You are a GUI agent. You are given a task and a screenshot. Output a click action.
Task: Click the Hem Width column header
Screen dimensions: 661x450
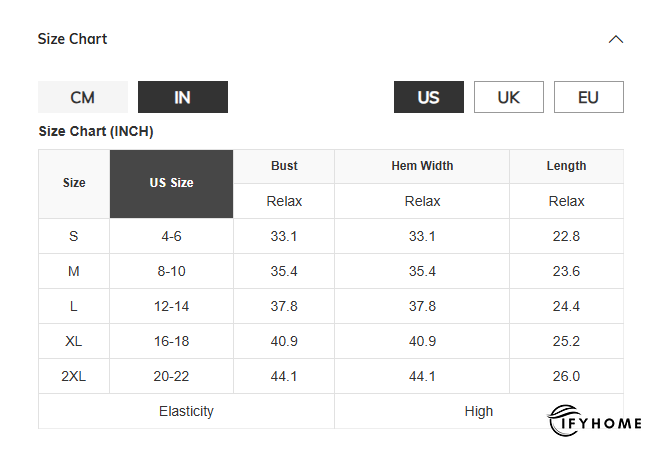pos(422,166)
